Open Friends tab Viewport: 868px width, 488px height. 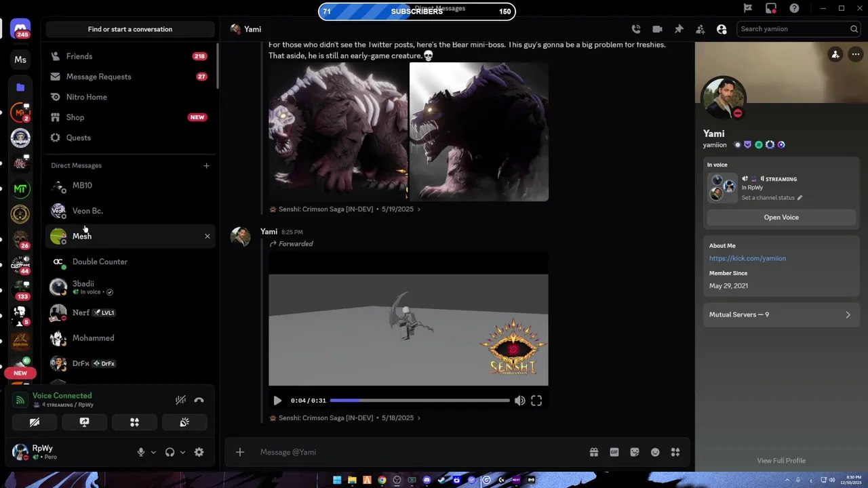click(x=130, y=56)
